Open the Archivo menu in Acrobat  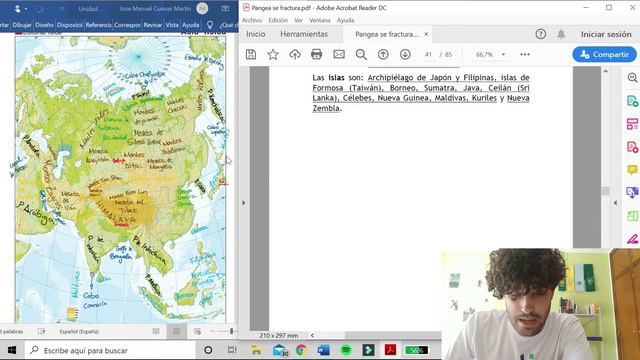(252, 20)
